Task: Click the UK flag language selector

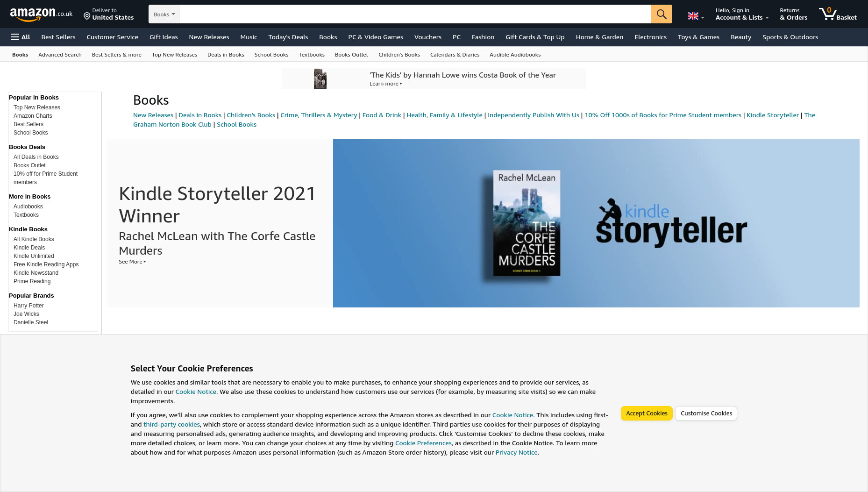Action: (696, 16)
